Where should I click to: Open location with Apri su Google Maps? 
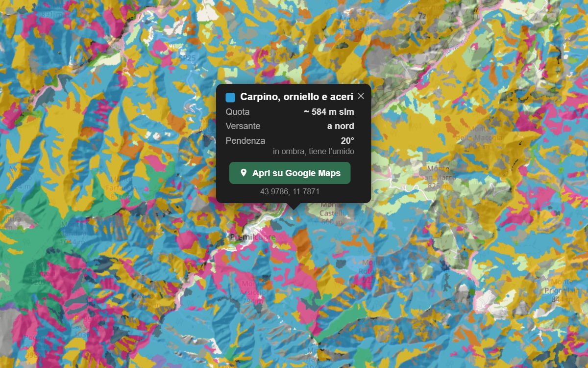coord(290,173)
